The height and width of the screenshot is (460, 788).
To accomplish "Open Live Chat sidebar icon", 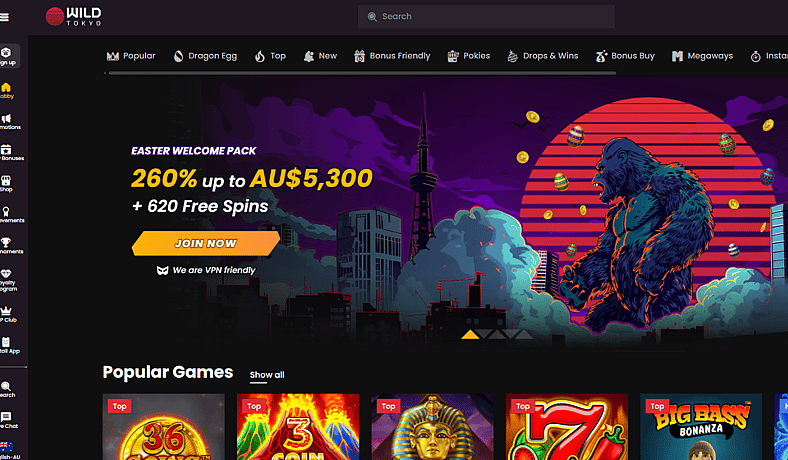I will [7, 420].
